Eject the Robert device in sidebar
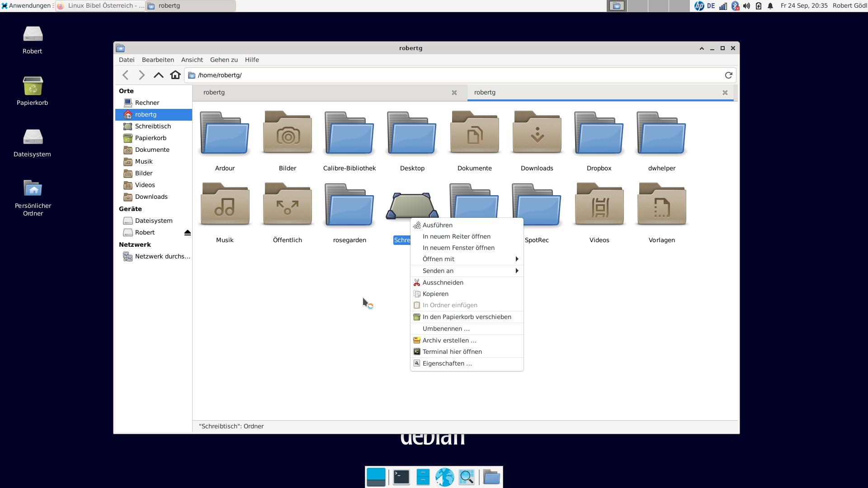 [187, 232]
